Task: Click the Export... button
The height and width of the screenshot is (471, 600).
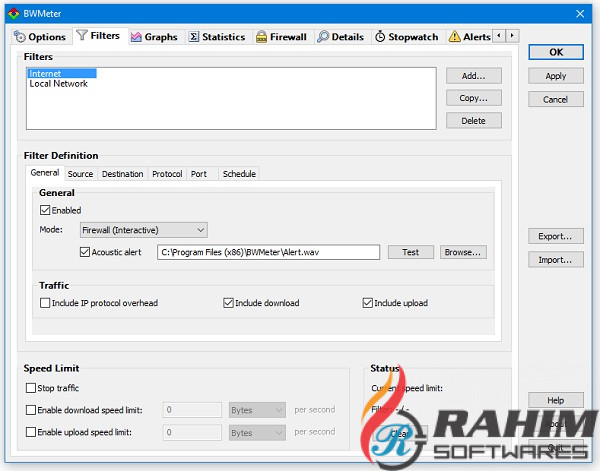Action: 556,236
